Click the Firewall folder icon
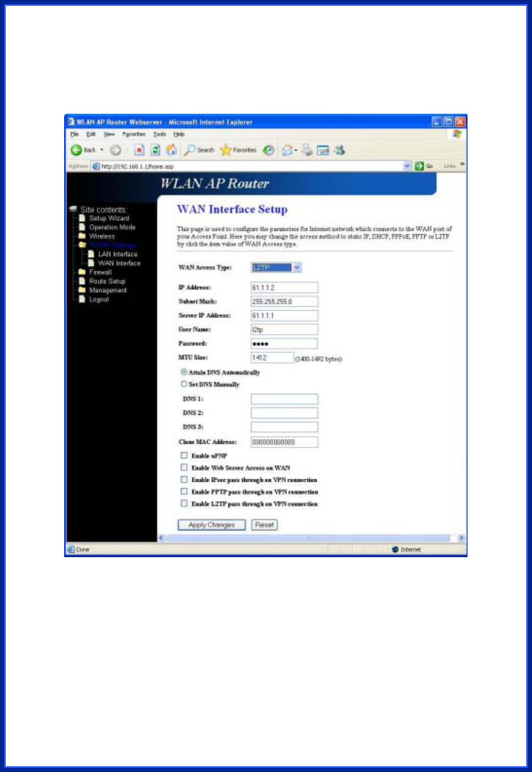Screen dimensions: 532x772 [82, 272]
